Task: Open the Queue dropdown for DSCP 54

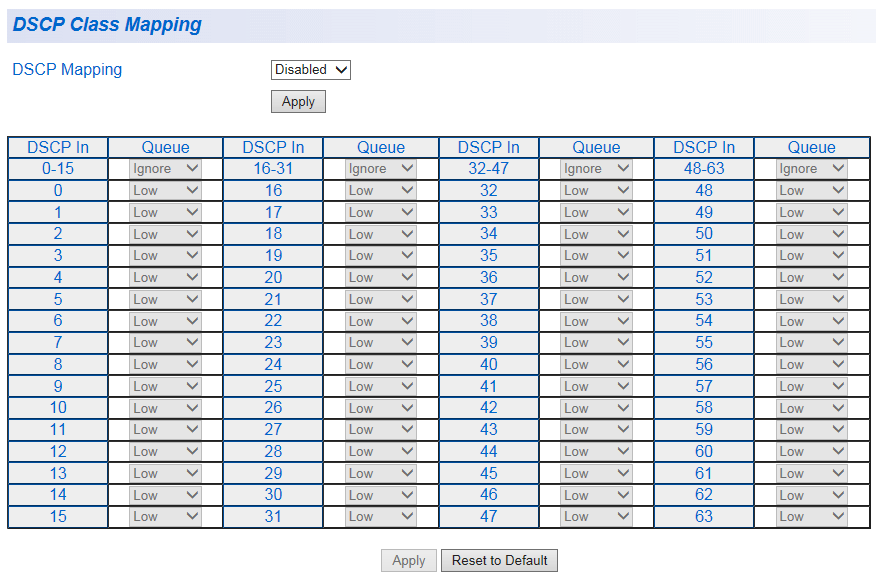Action: (811, 321)
